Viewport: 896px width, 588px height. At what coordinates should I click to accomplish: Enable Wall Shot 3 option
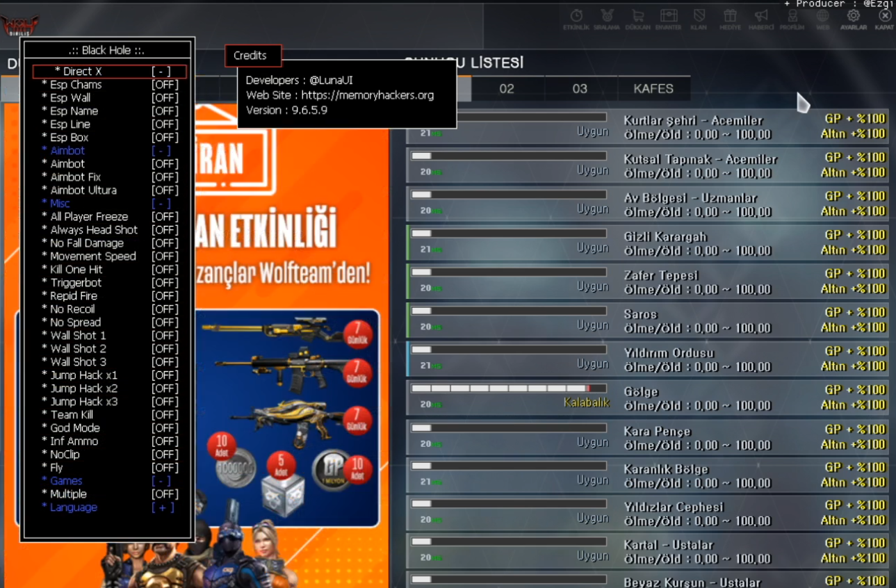pyautogui.click(x=109, y=362)
